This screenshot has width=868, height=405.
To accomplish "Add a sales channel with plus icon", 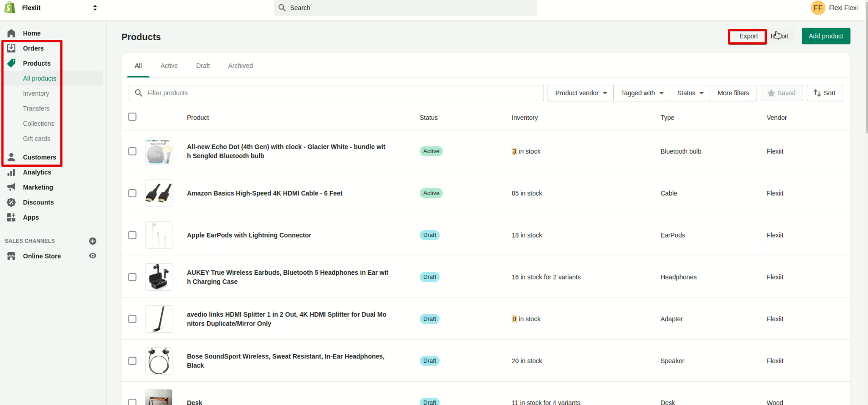I will tap(92, 241).
